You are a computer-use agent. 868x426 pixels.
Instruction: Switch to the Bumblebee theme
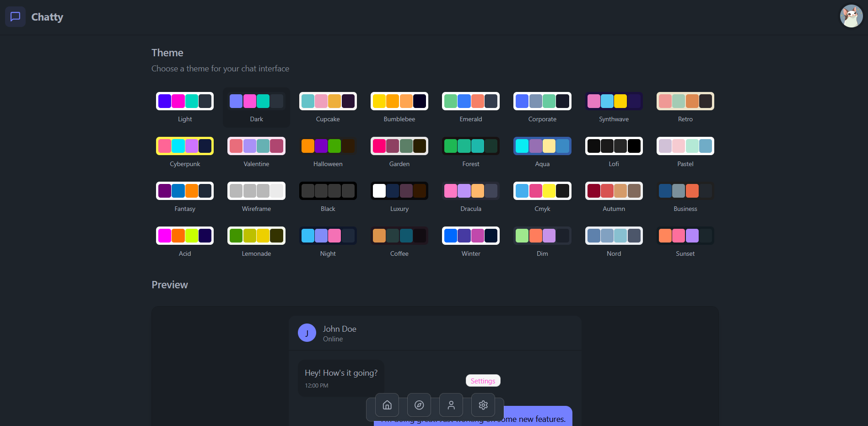(399, 108)
